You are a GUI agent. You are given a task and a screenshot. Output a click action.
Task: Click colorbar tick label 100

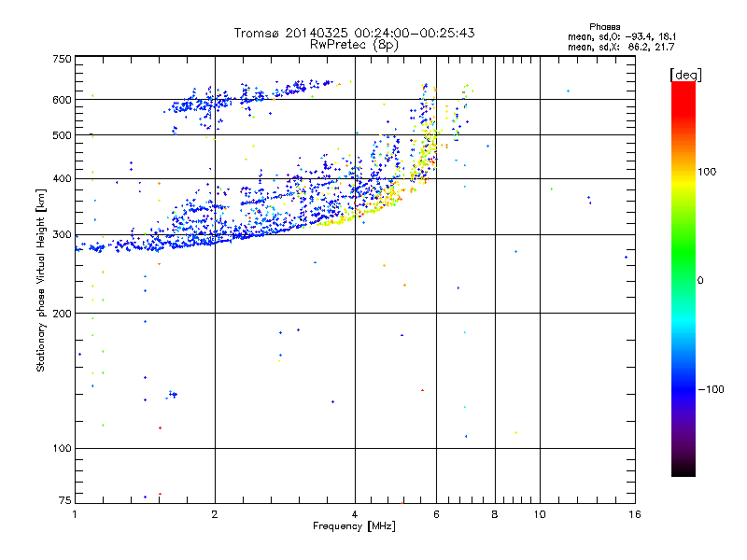click(x=707, y=172)
